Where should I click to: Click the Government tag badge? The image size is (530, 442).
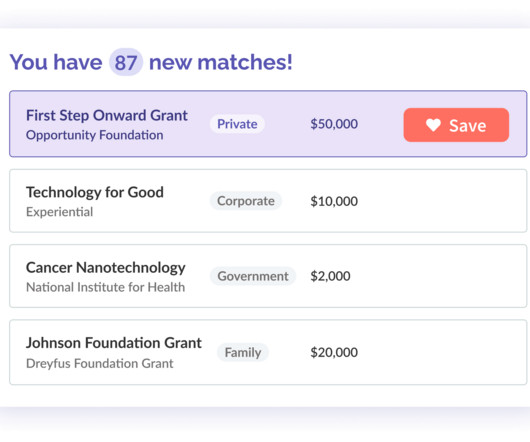(253, 276)
